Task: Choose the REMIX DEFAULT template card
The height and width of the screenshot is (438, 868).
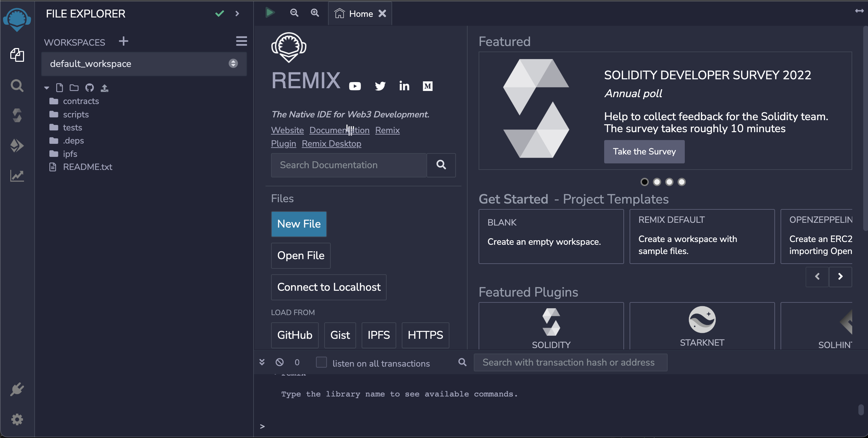Action: (x=702, y=237)
